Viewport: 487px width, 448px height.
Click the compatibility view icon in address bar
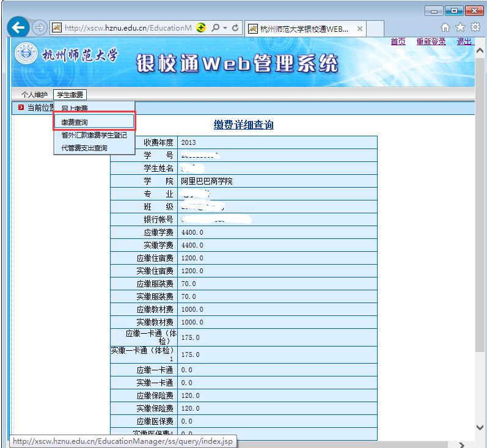[201, 29]
